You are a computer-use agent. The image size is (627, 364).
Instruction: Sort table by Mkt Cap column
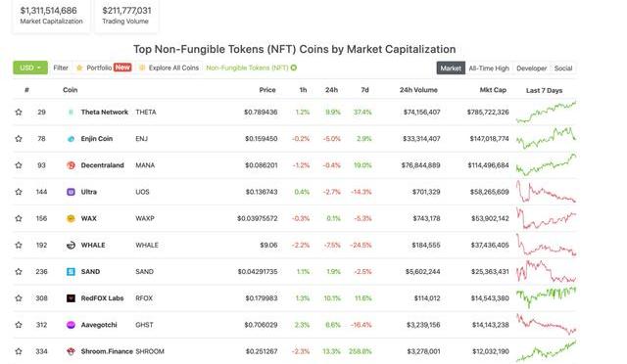click(493, 90)
